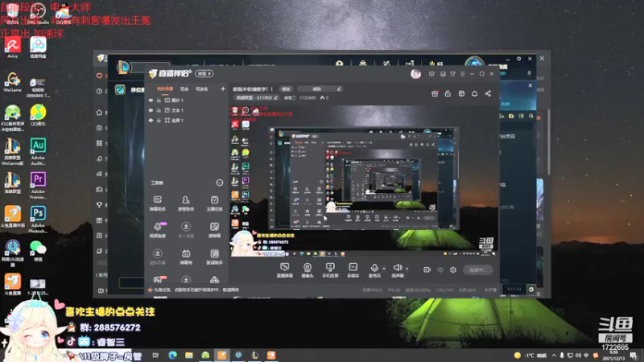The height and width of the screenshot is (362, 644).
Task: Toggle the preview eye icon in bottom bar
Action: tap(440, 269)
